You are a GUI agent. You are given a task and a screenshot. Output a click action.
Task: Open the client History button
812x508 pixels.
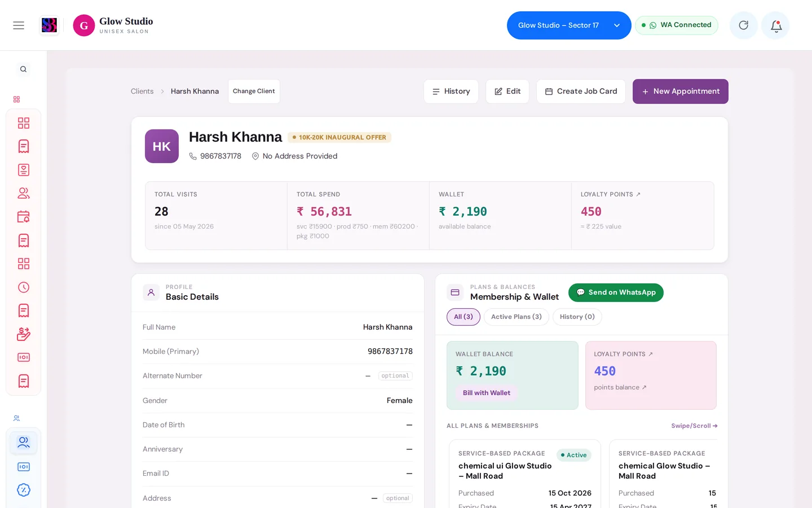pyautogui.click(x=451, y=91)
